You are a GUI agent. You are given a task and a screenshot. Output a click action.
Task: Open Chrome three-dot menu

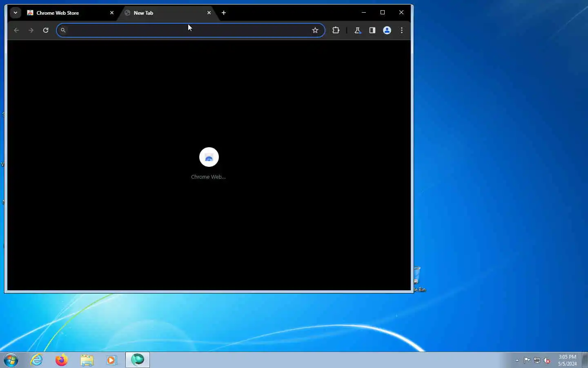tap(402, 30)
